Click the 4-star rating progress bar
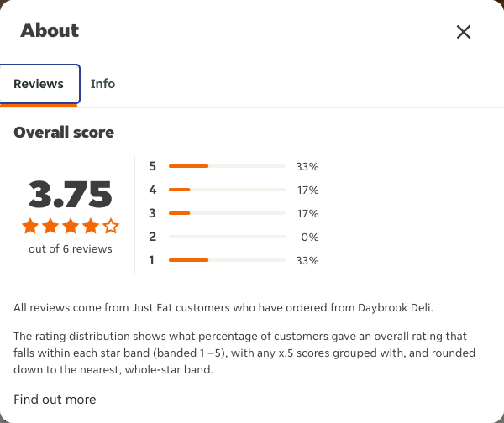This screenshot has height=423, width=504. pyautogui.click(x=227, y=190)
